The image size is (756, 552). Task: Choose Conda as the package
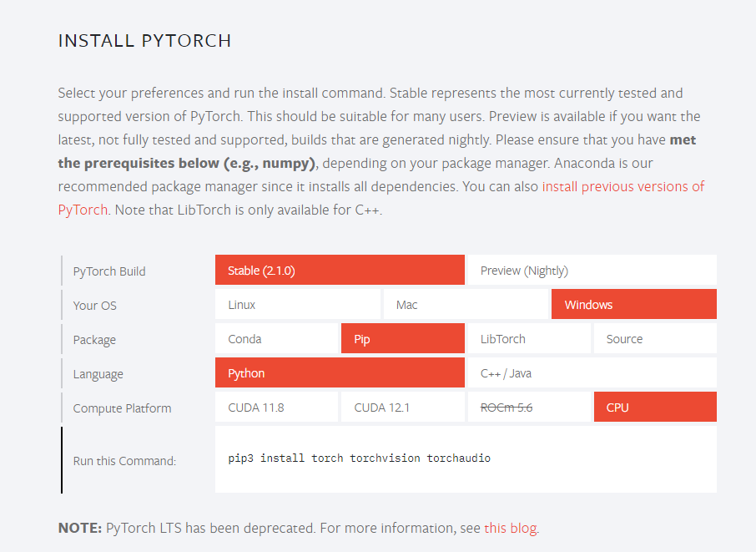click(276, 339)
